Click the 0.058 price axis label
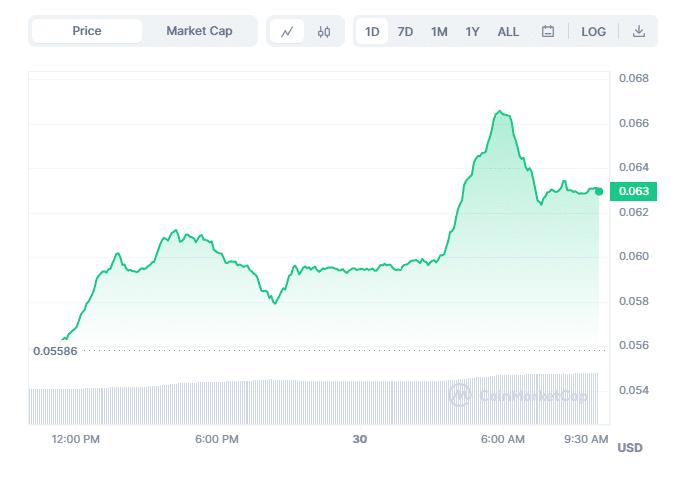 pos(634,301)
